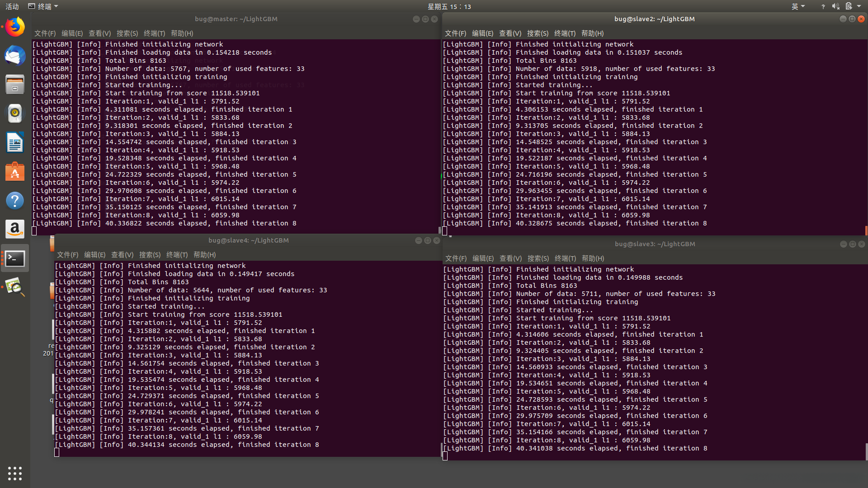The image size is (868, 488).
Task: Click the 活动 Activities button
Action: (12, 6)
